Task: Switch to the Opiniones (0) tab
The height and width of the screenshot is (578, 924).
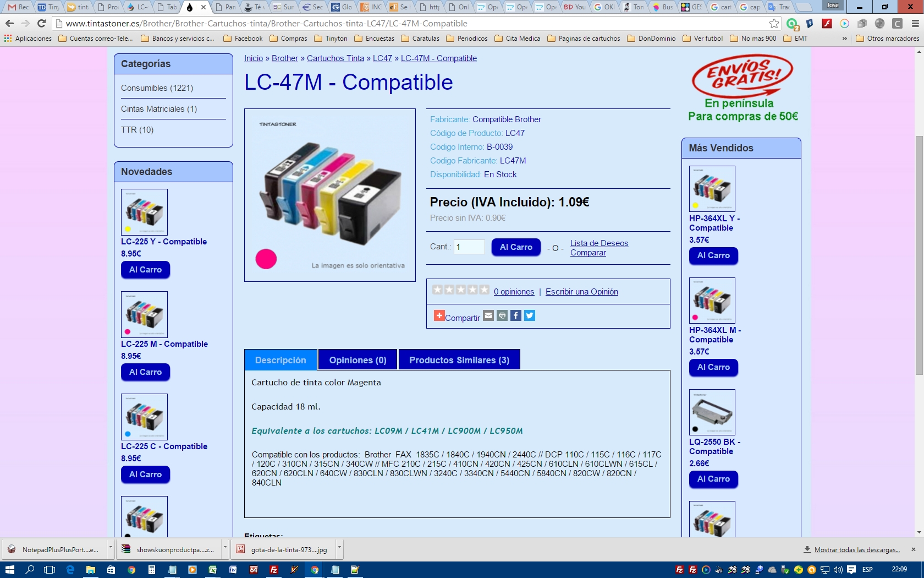Action: pos(358,360)
